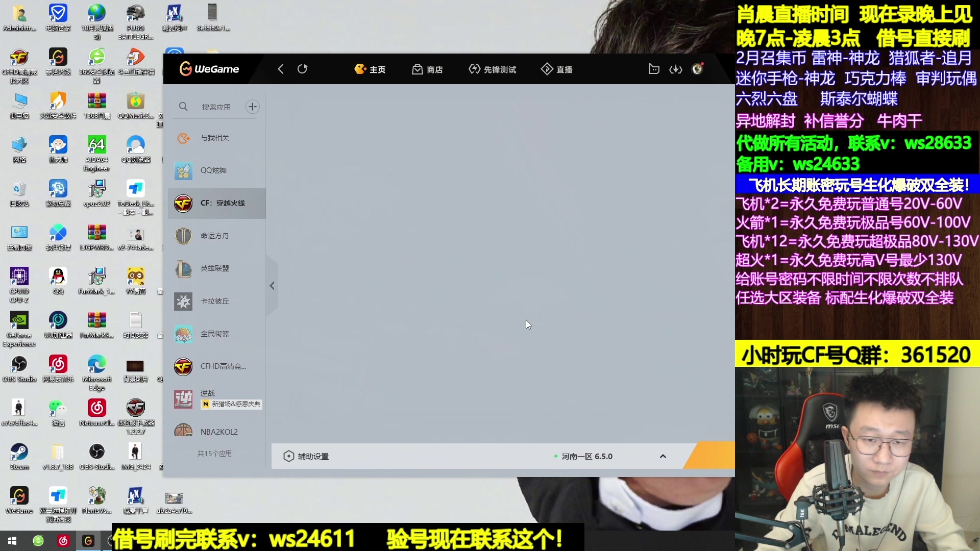Open 此电脑 desktop icon

click(19, 105)
